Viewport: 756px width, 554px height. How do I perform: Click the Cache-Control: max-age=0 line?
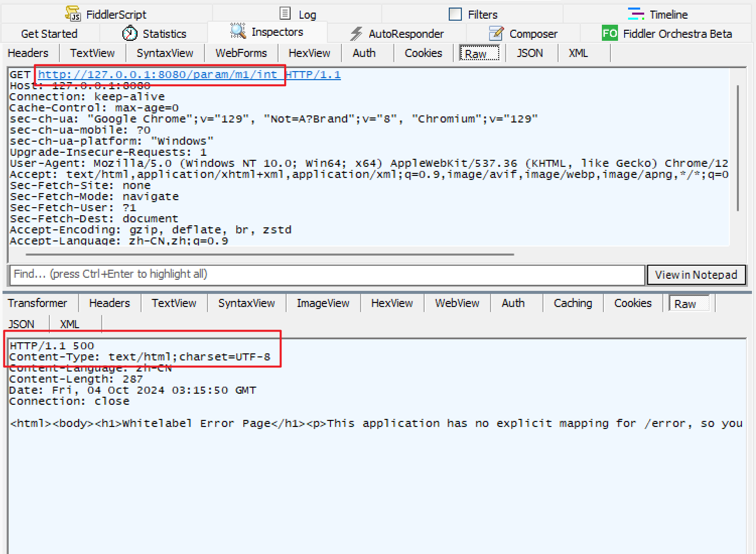94,108
